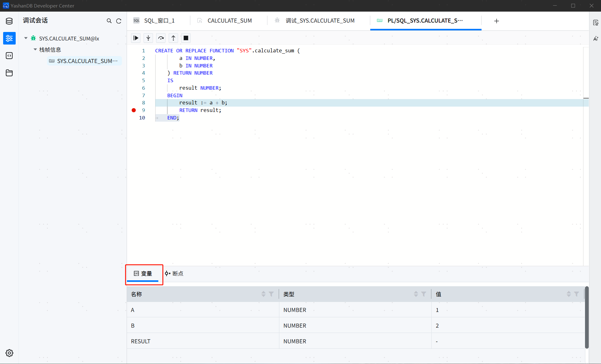Open the database connections sidebar icon
The height and width of the screenshot is (364, 601).
click(x=9, y=21)
